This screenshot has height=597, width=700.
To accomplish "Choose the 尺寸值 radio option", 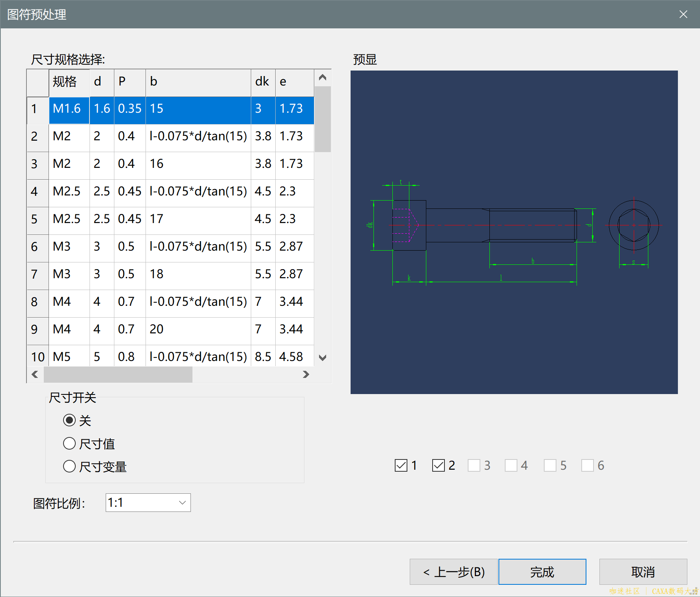I will pos(69,444).
